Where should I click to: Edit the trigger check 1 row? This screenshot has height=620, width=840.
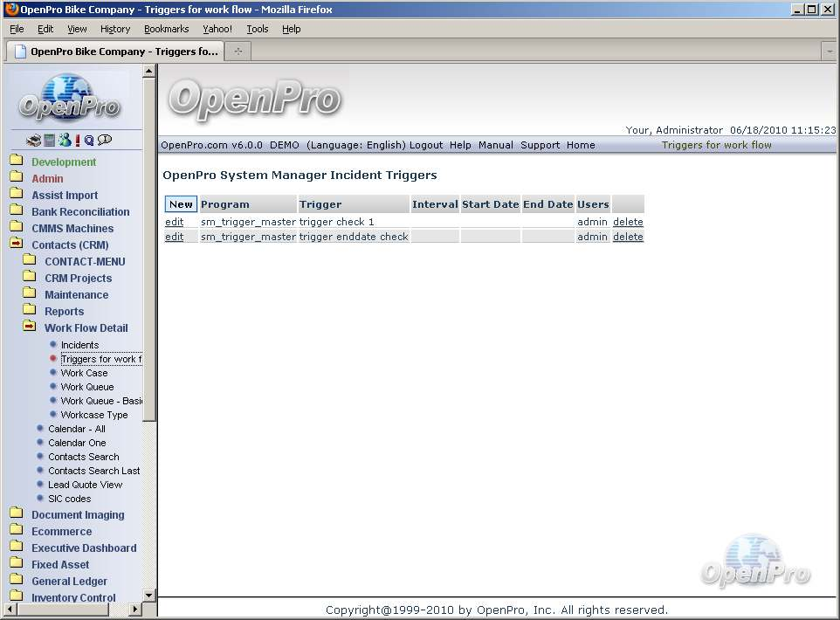[175, 222]
